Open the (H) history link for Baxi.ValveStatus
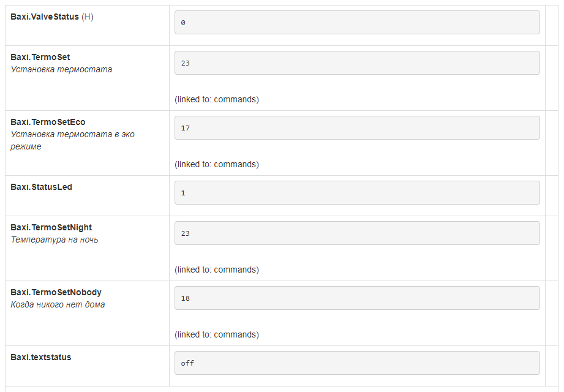 88,17
